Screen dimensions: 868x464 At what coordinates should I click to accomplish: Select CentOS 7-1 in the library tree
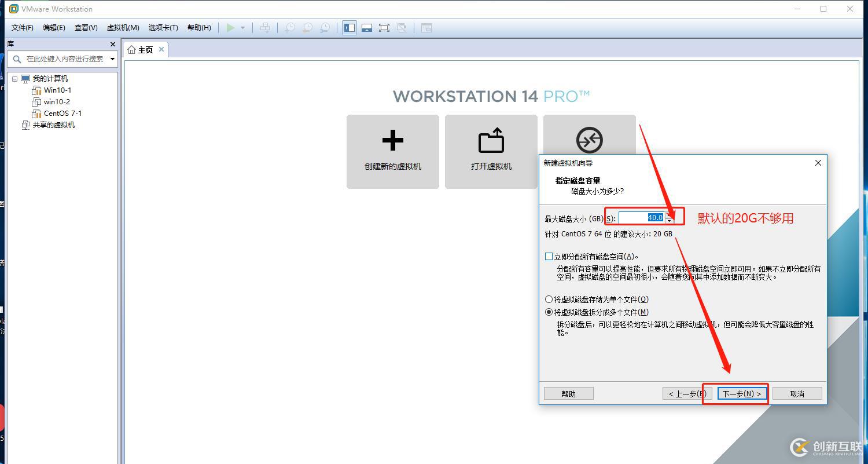63,114
